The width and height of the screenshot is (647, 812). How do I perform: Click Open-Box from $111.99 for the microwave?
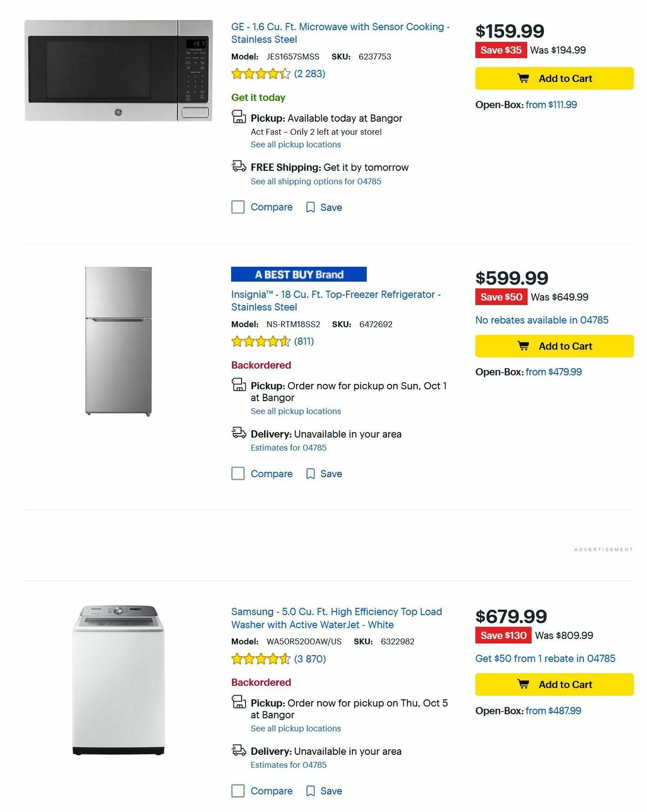pyautogui.click(x=550, y=105)
